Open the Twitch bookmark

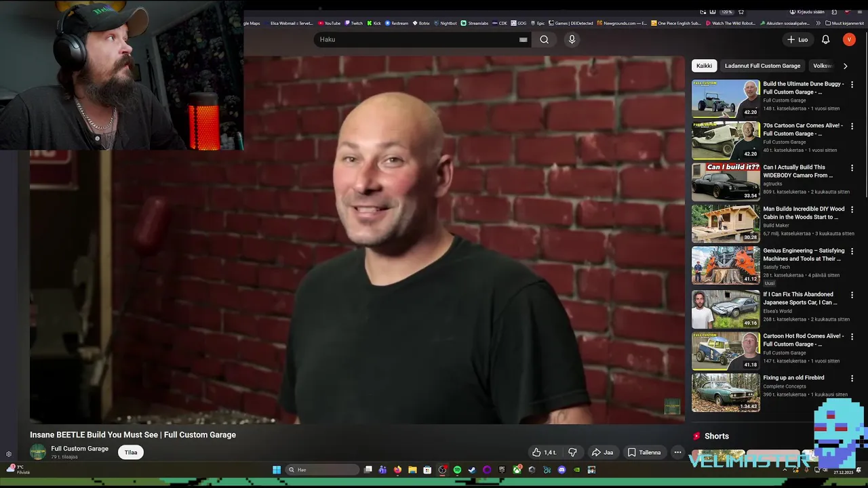[x=353, y=23]
